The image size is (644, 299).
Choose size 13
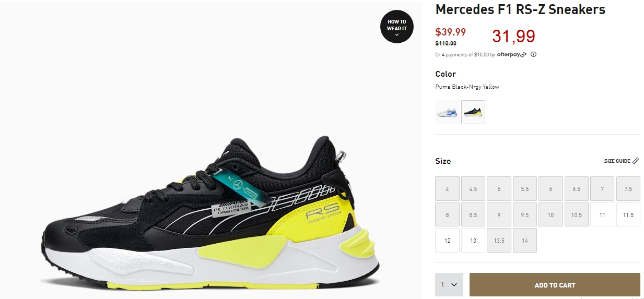(x=473, y=241)
